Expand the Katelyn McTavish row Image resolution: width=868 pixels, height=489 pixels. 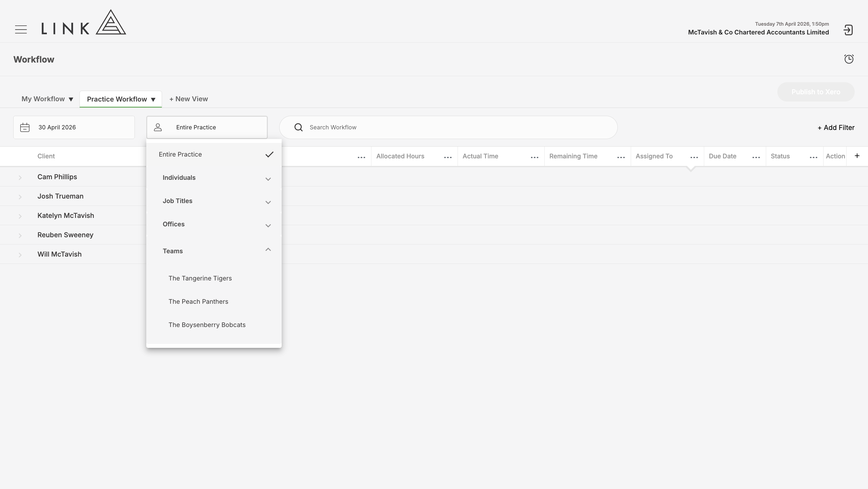point(20,216)
